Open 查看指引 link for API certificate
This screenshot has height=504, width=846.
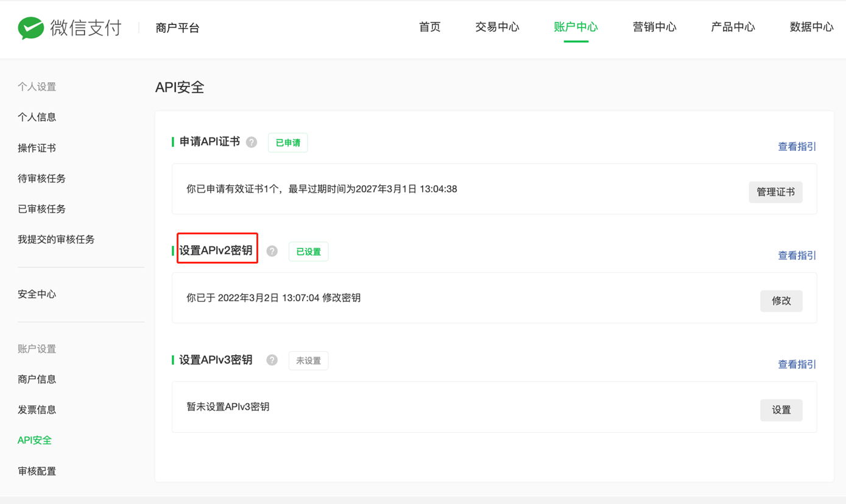[x=797, y=147]
